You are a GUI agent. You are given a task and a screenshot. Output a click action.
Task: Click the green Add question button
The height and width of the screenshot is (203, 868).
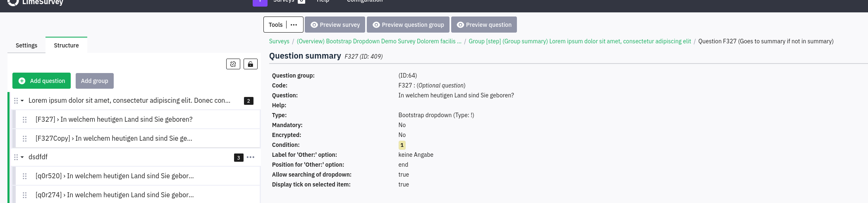pos(41,81)
